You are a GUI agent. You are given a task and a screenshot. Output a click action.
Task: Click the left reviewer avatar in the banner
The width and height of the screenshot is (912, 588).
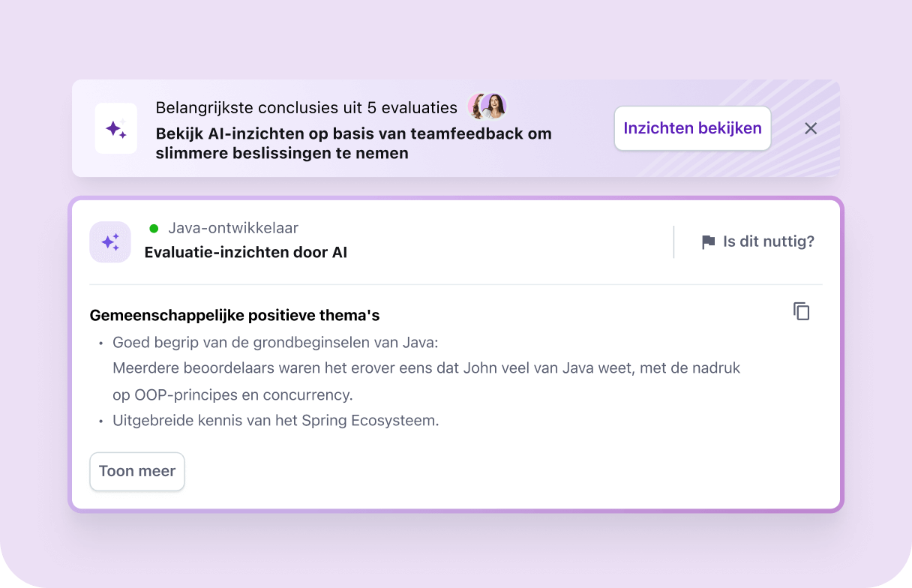pyautogui.click(x=477, y=106)
